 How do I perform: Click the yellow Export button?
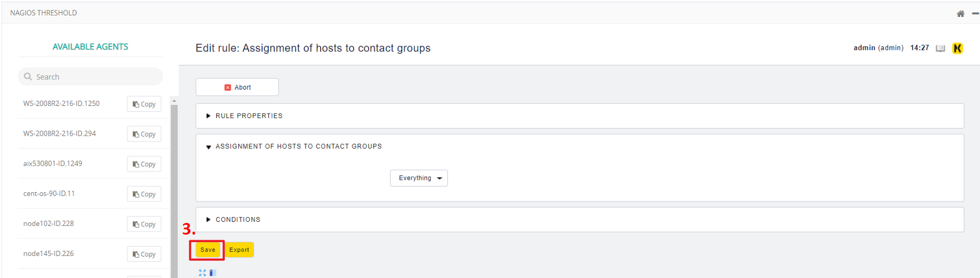pyautogui.click(x=239, y=250)
